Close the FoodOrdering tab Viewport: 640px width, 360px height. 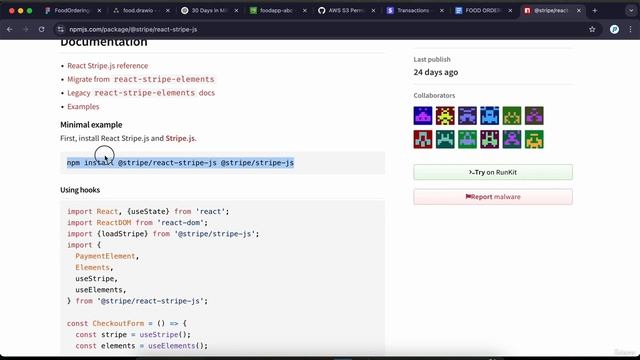pyautogui.click(x=99, y=11)
